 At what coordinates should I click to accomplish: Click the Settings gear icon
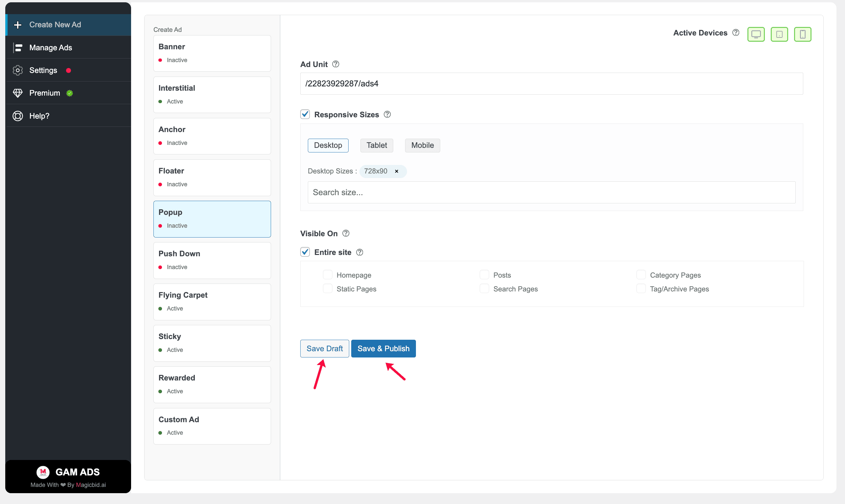(18, 70)
